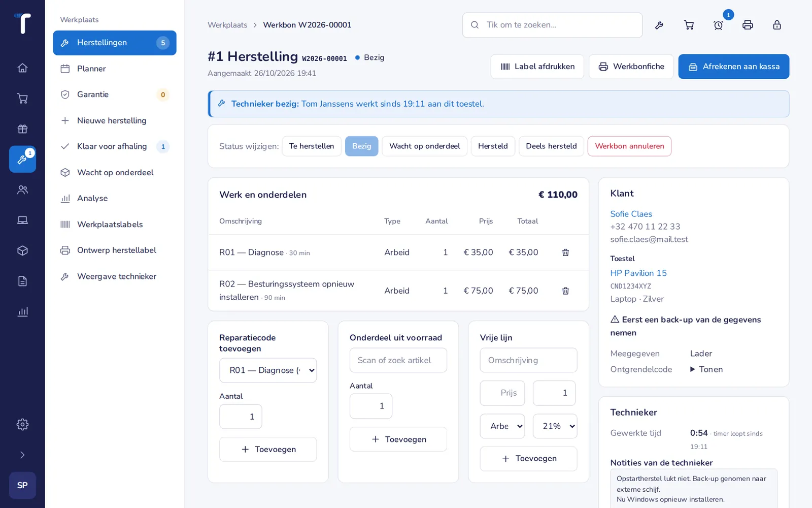Open the settings gear in left rail
812x508 pixels.
pos(22,425)
